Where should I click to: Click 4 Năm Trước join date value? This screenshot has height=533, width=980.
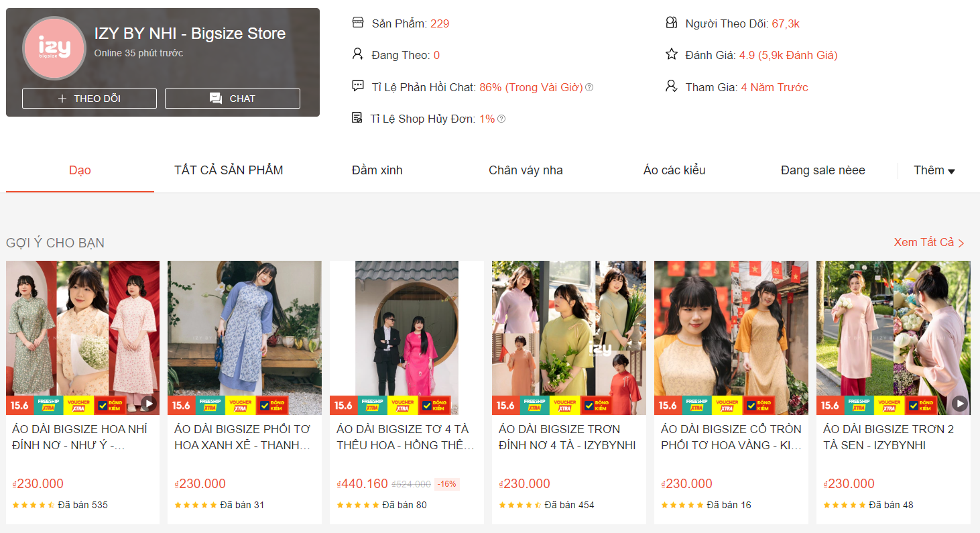pos(774,87)
